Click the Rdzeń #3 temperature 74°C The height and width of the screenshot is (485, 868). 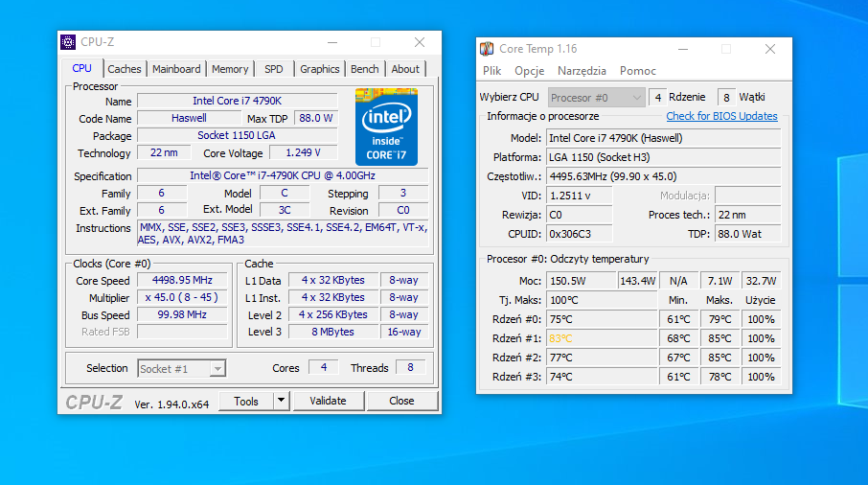coord(601,377)
